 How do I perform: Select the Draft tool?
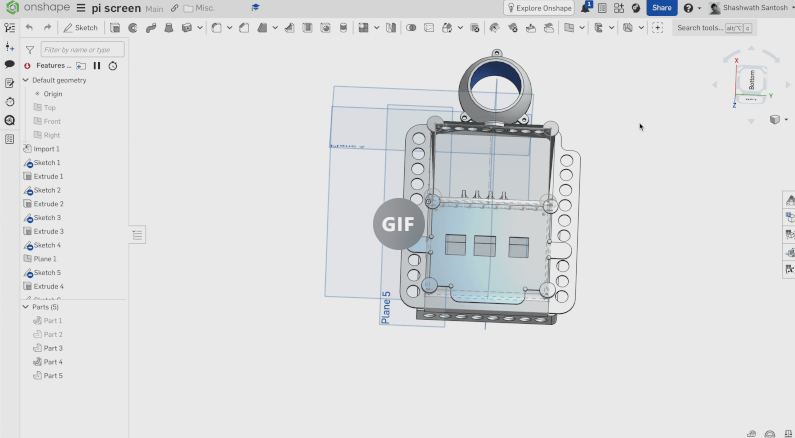[x=262, y=28]
